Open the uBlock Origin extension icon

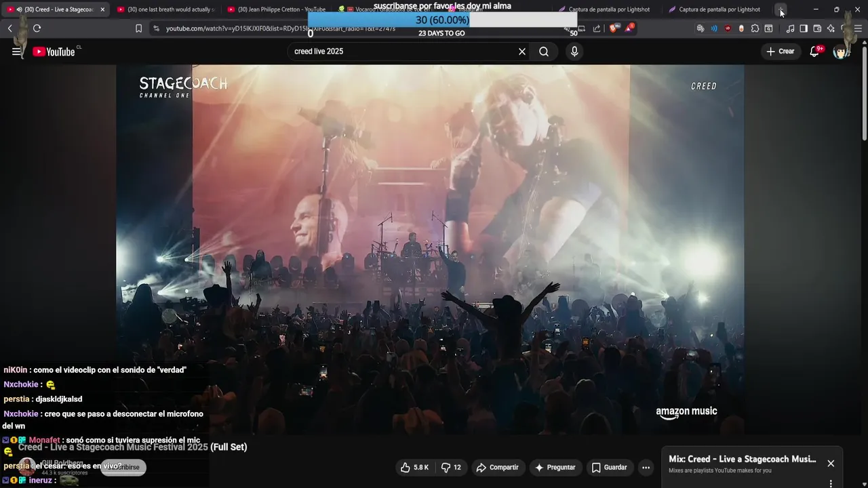728,28
